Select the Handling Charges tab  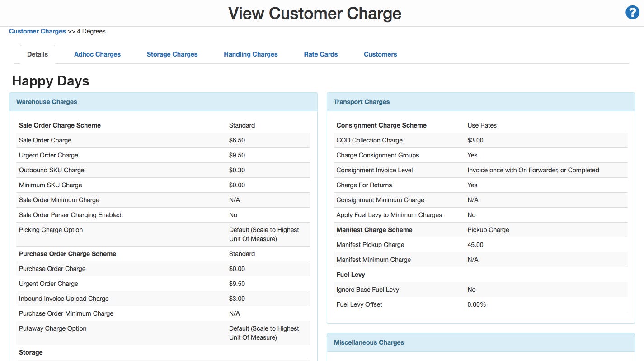click(250, 54)
